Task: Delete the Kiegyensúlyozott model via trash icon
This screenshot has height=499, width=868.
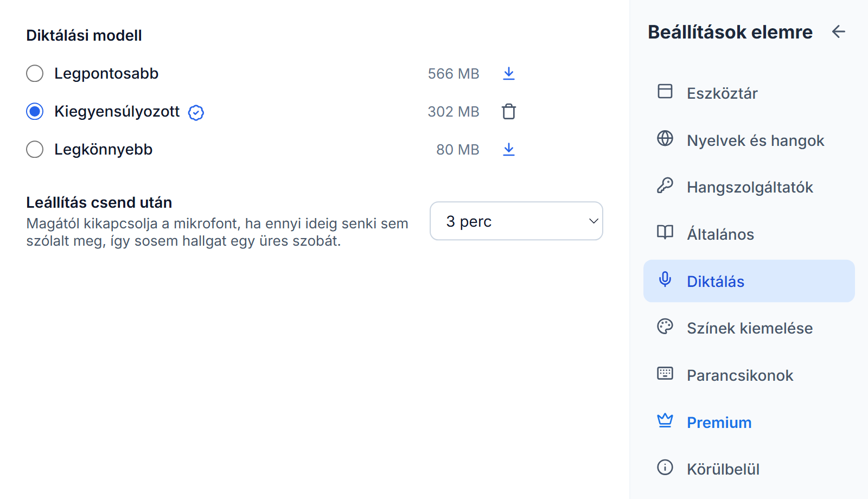Action: [508, 111]
